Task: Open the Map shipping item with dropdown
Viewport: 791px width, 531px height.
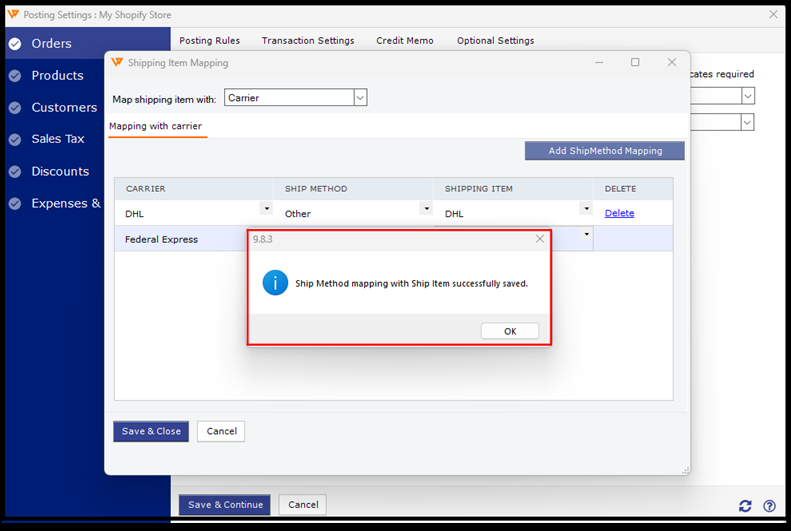Action: pos(360,98)
